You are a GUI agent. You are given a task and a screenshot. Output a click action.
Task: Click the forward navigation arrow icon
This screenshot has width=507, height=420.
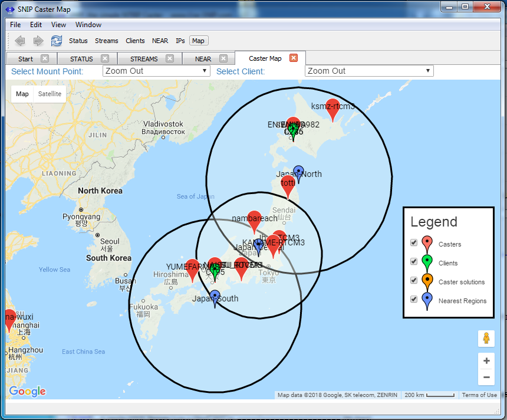click(x=38, y=41)
